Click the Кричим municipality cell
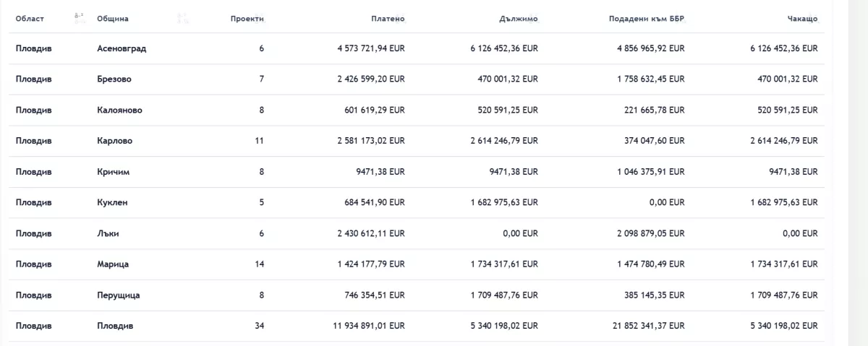 (x=113, y=172)
